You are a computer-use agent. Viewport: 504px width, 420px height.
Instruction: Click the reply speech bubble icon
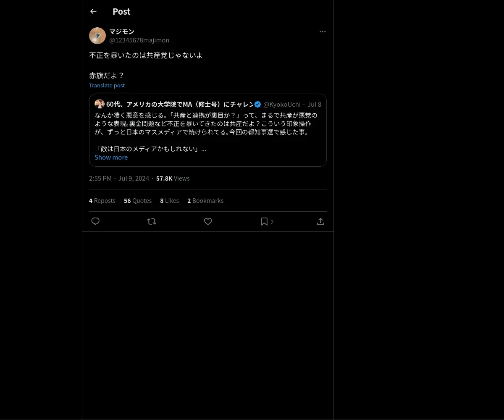(x=95, y=221)
